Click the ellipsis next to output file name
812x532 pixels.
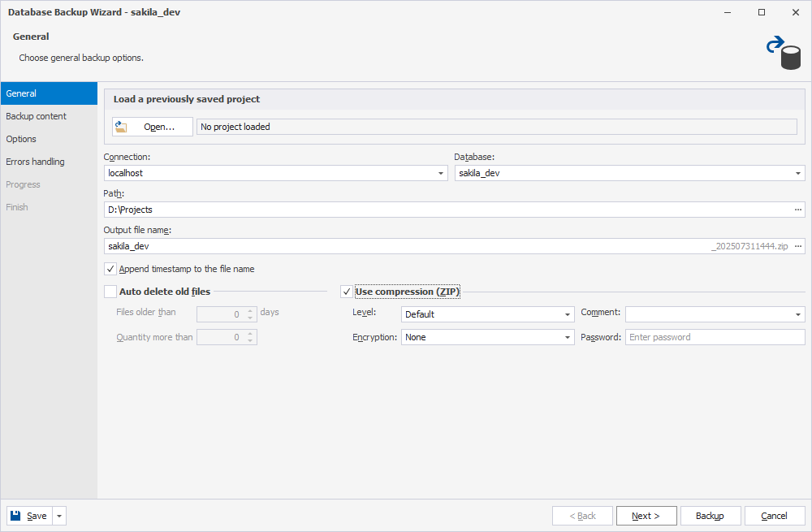coord(797,245)
